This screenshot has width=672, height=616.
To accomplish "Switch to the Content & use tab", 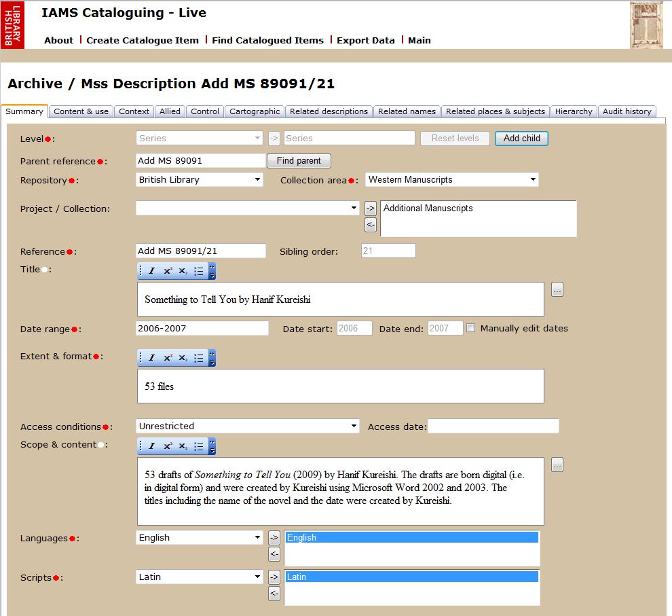I will coord(81,111).
